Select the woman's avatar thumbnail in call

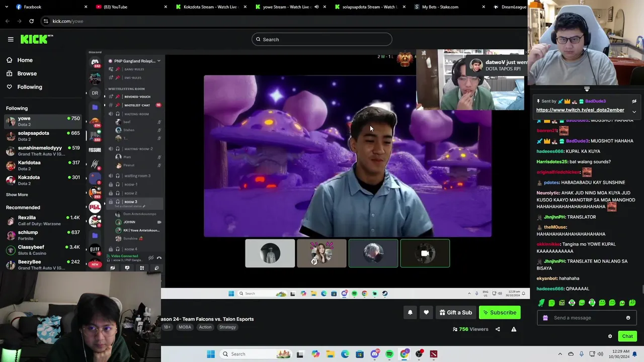click(x=321, y=253)
